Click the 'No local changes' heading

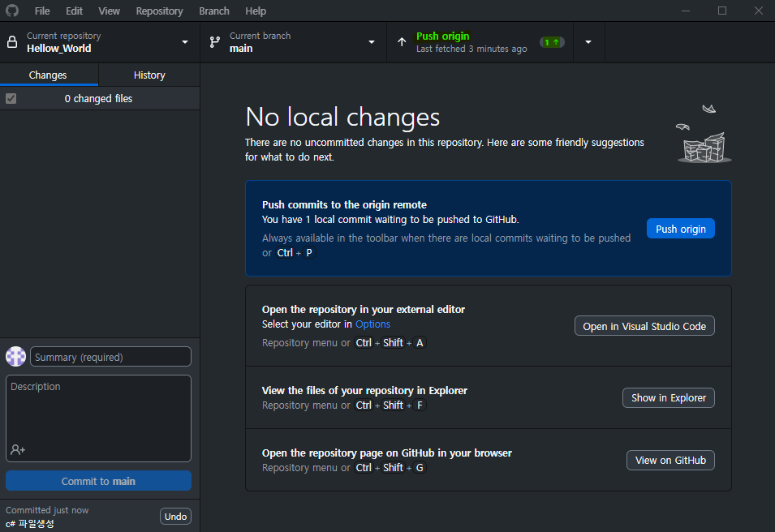(342, 117)
